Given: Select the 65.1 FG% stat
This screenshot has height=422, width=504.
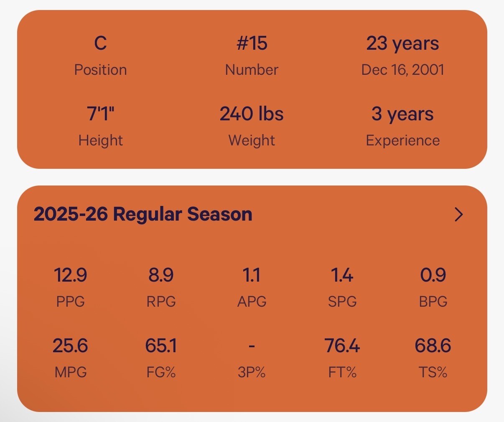Looking at the screenshot, I should click(x=161, y=358).
